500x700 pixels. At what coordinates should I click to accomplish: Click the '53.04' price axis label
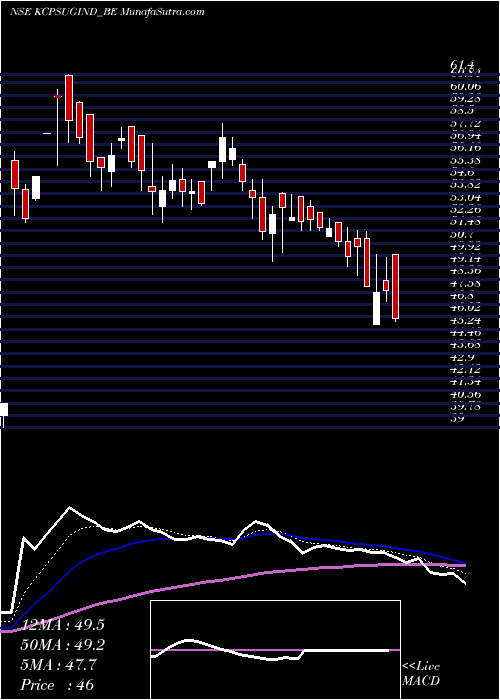[464, 197]
